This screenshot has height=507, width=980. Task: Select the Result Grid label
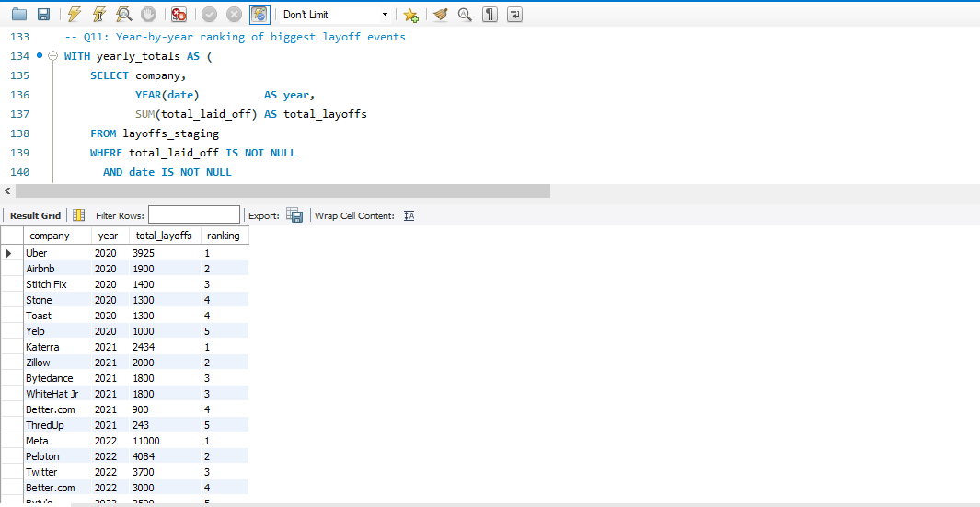[x=35, y=215]
